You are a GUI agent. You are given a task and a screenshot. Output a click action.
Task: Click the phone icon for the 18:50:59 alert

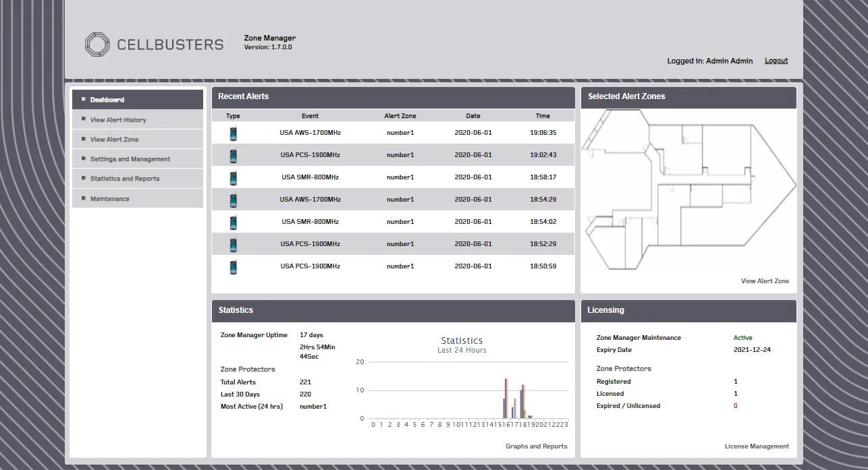tap(233, 266)
